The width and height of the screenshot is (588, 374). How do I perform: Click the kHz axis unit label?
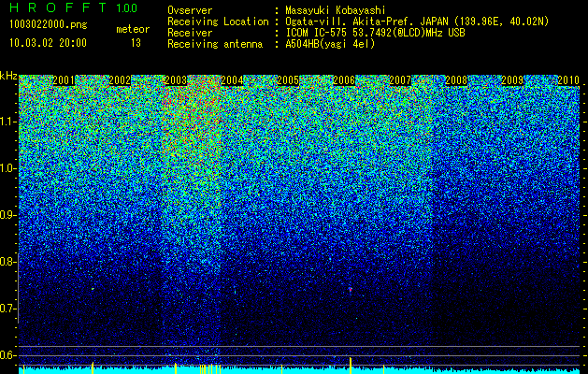tap(8, 76)
